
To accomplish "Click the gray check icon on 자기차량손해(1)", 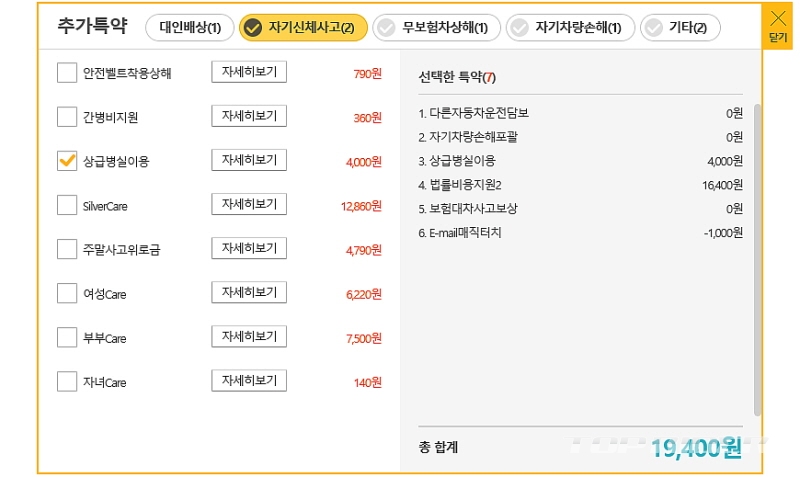I will coord(519,28).
